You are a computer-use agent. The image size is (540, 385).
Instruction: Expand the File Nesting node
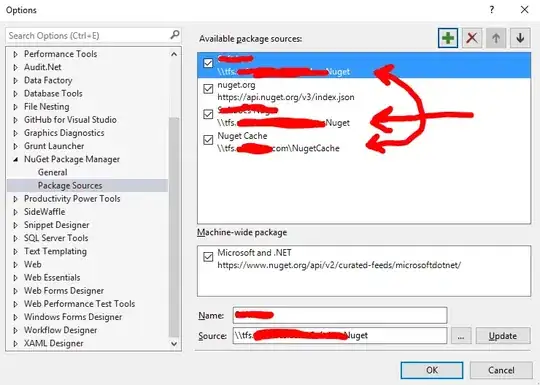coord(15,107)
